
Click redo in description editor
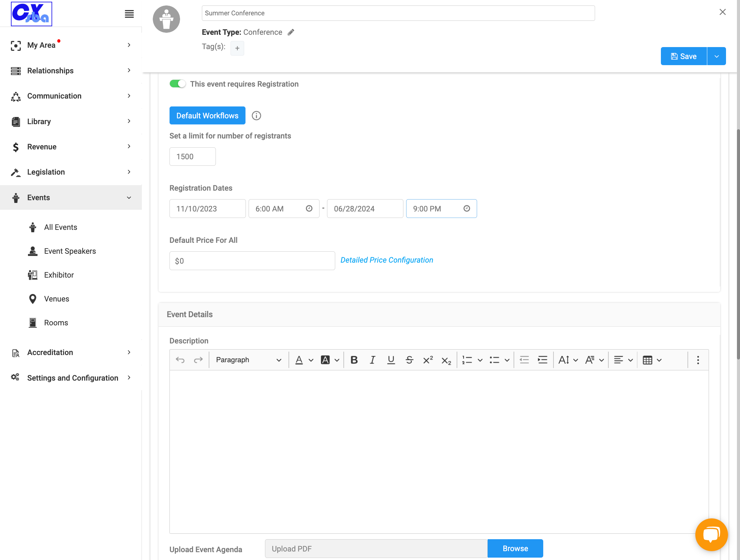point(198,360)
